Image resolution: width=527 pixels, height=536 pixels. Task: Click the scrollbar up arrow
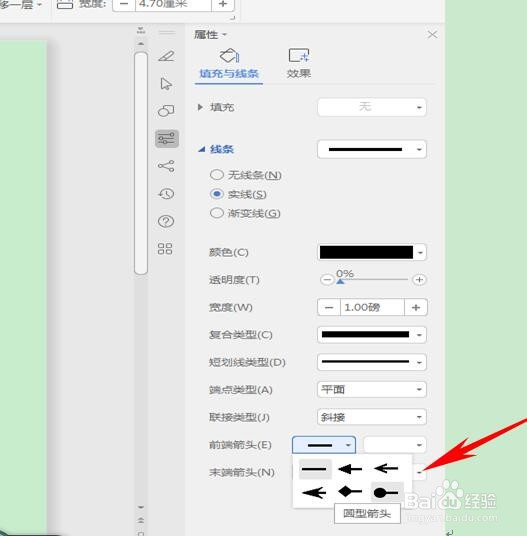pos(141,44)
